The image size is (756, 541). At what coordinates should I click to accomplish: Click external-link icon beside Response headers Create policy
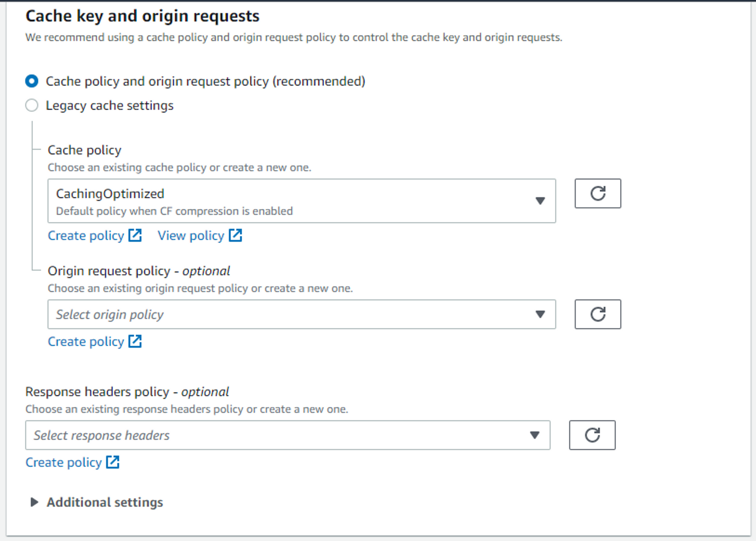[x=113, y=462]
